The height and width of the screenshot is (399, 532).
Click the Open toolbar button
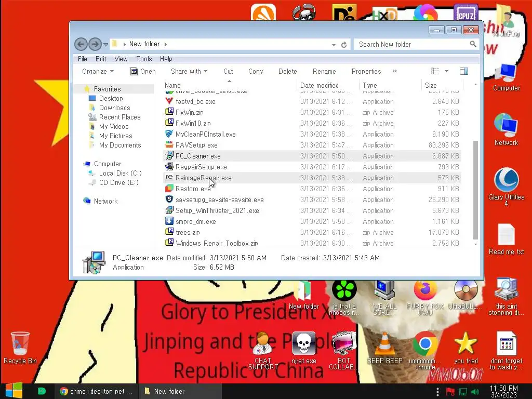click(143, 71)
